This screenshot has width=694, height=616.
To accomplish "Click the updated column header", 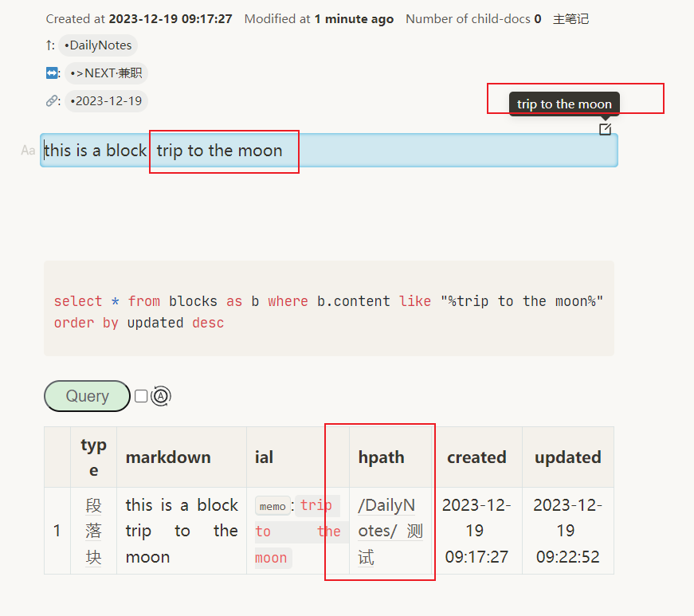I will (567, 457).
